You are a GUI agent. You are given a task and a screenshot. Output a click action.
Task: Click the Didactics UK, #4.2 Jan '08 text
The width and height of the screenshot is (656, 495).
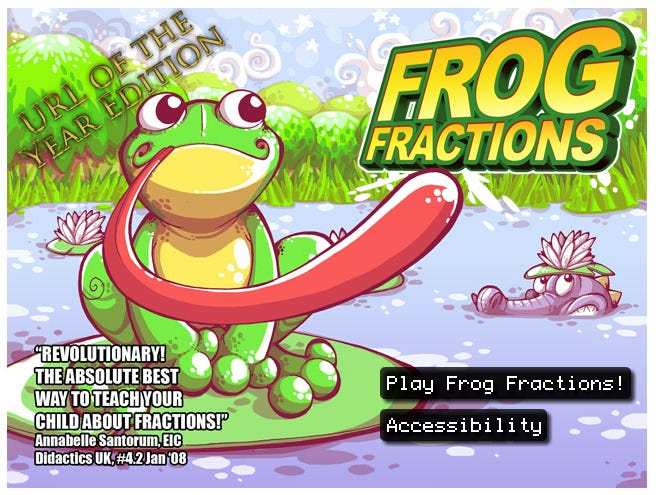click(110, 458)
